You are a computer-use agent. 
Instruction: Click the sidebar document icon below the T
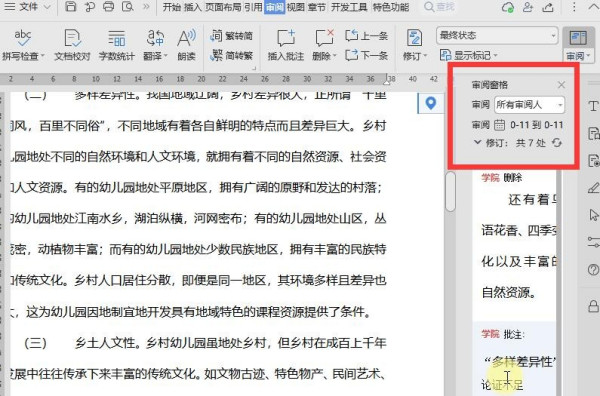pos(593,133)
